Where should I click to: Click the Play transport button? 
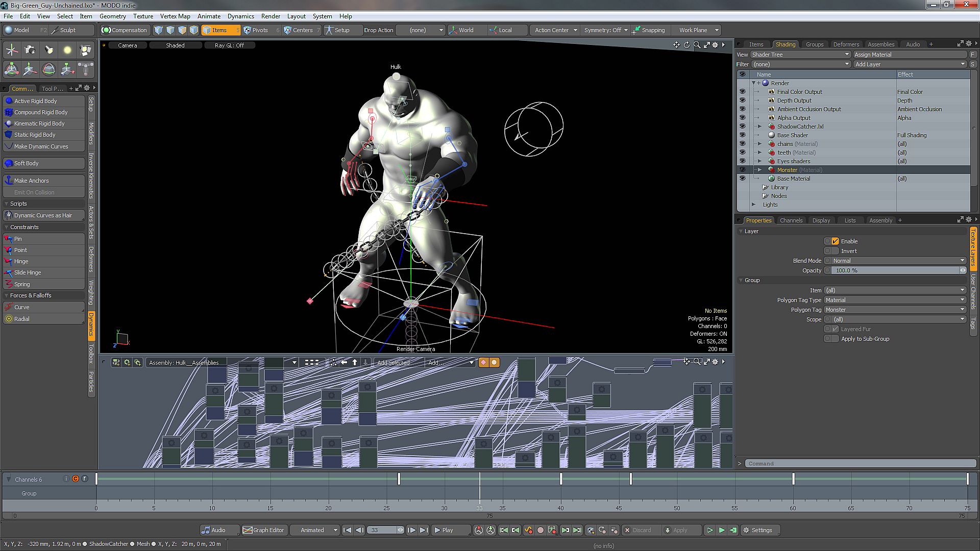tap(443, 530)
